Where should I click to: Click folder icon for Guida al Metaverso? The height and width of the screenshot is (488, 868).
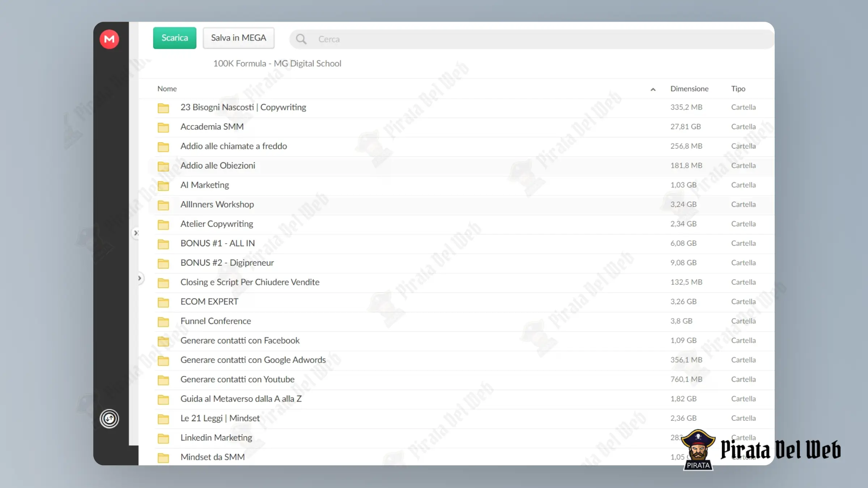(163, 399)
